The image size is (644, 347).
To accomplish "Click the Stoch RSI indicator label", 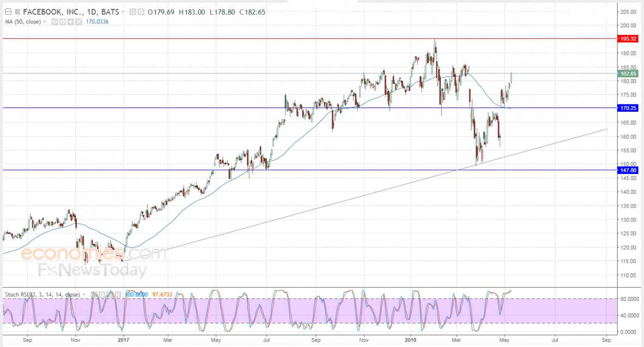I will [x=42, y=294].
